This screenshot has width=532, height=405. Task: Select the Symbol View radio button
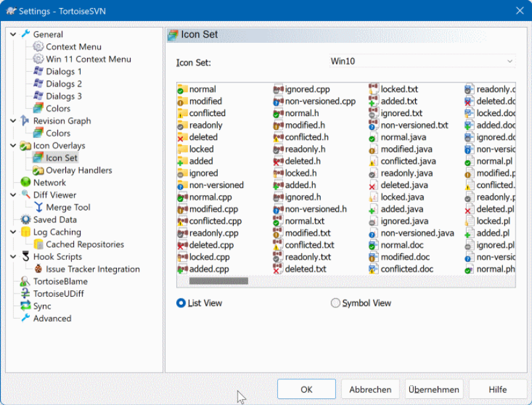pyautogui.click(x=335, y=303)
